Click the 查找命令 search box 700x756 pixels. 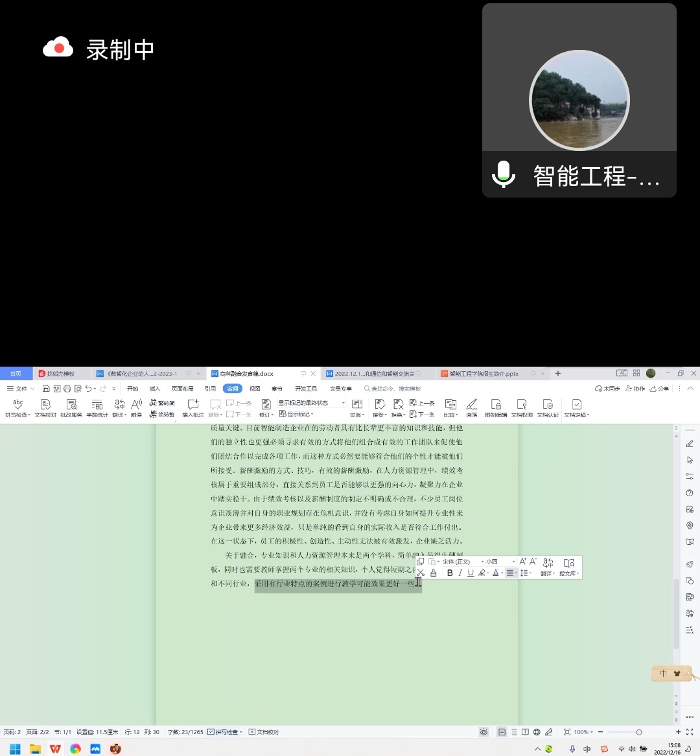tap(395, 389)
